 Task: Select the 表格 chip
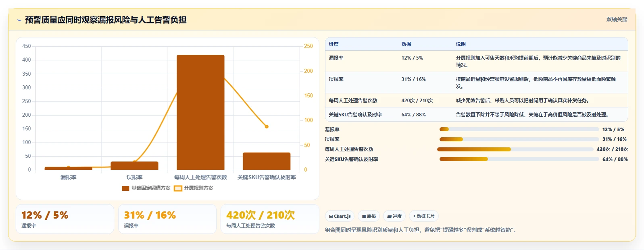(369, 216)
